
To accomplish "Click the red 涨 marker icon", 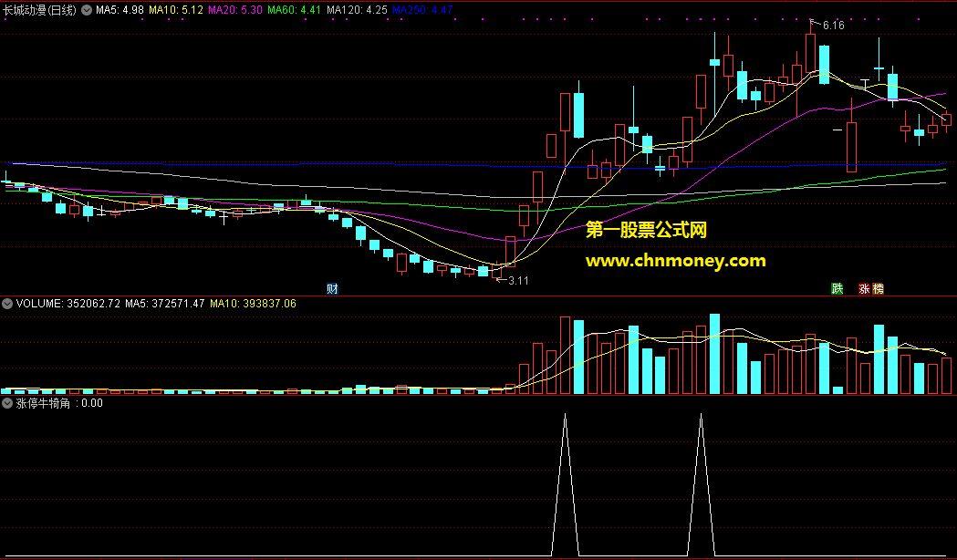I will pyautogui.click(x=864, y=288).
